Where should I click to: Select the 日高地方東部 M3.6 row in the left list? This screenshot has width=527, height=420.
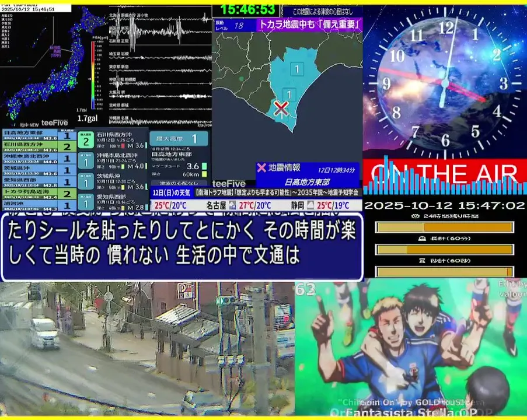coord(39,135)
